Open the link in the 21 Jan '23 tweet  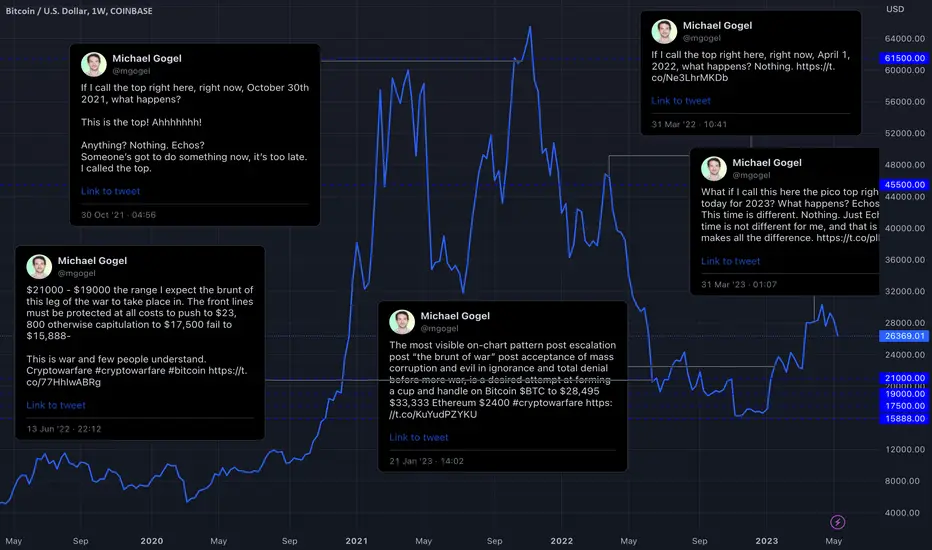coord(418,438)
